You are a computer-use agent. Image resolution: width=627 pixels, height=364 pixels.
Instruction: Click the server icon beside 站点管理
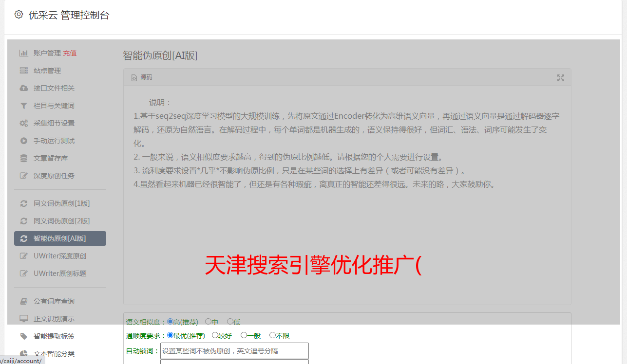(23, 71)
